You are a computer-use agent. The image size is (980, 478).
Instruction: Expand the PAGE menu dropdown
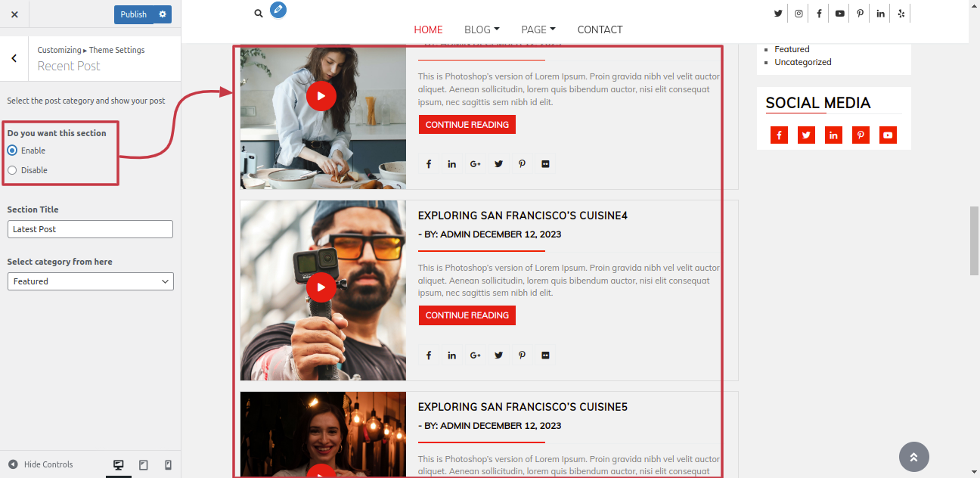pos(538,29)
